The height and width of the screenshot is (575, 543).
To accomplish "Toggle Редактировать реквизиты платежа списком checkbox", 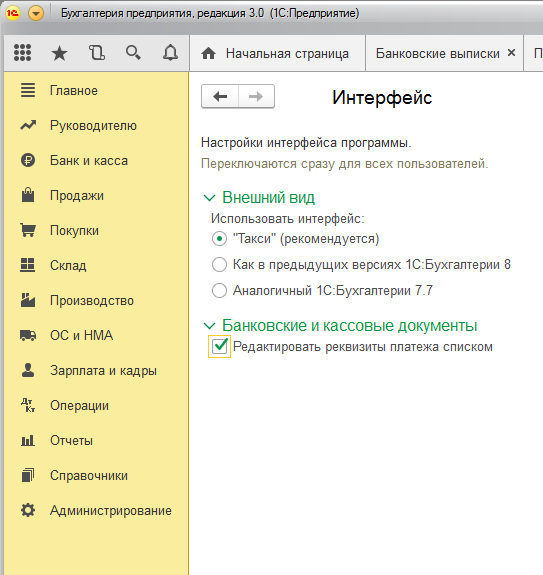I will (219, 346).
